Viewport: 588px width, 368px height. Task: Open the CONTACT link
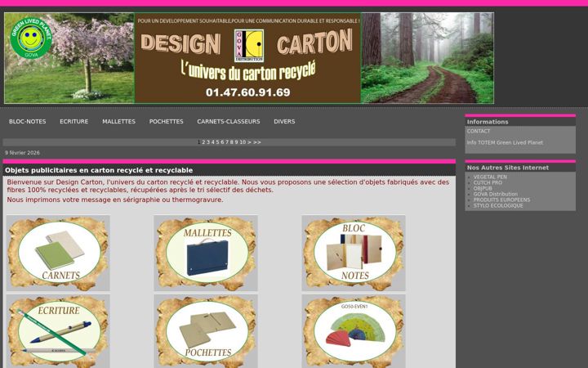tap(479, 131)
